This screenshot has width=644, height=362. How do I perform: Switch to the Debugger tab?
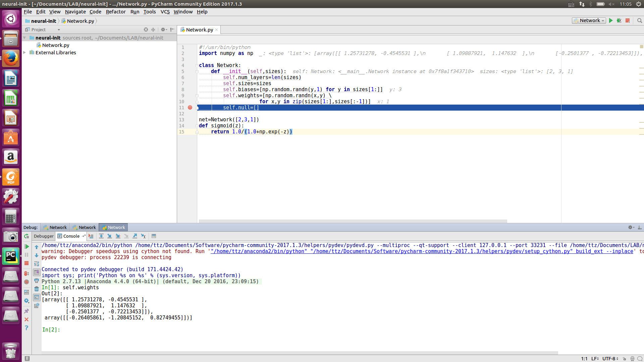[x=44, y=236]
